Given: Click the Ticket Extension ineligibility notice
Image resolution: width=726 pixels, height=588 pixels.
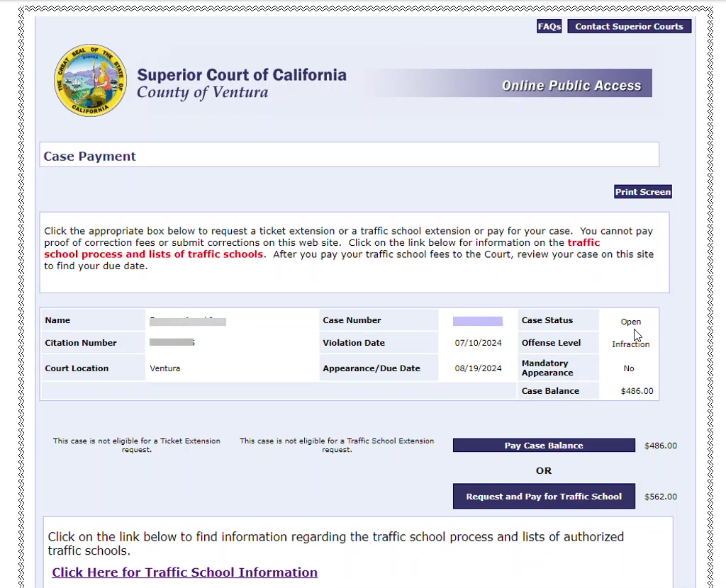Looking at the screenshot, I should pos(137,445).
